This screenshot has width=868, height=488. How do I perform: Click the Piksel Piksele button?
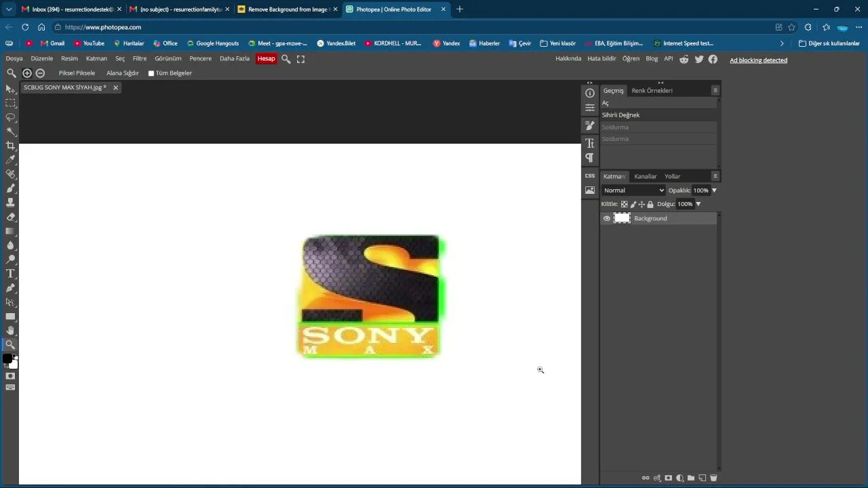77,73
